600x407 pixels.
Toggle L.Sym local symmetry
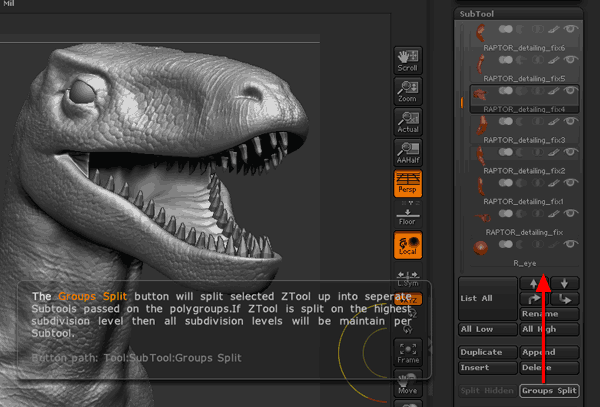tap(408, 278)
